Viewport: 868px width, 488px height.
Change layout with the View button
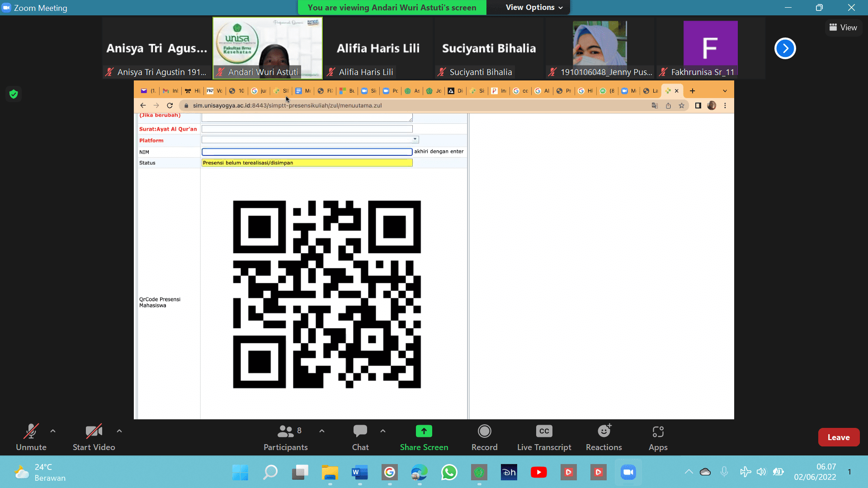pyautogui.click(x=843, y=28)
